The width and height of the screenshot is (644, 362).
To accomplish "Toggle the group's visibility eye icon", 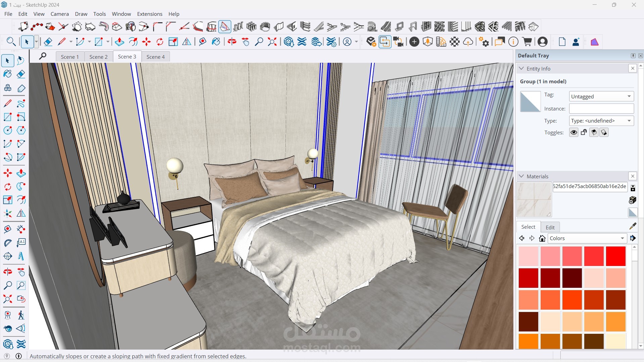I will 573,132.
